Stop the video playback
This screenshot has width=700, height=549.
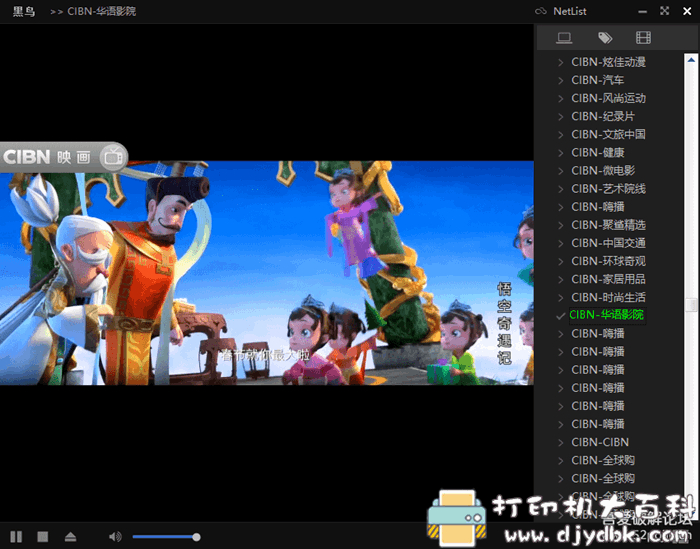43,537
